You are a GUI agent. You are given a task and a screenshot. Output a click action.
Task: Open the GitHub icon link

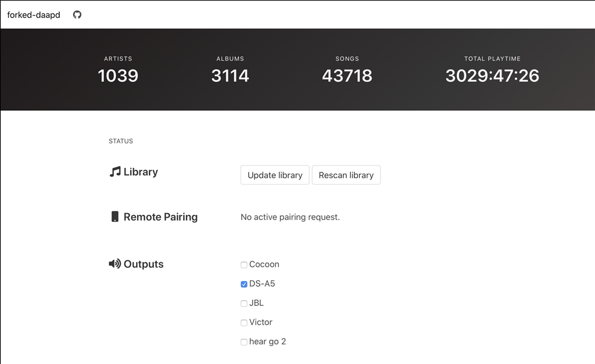point(77,15)
